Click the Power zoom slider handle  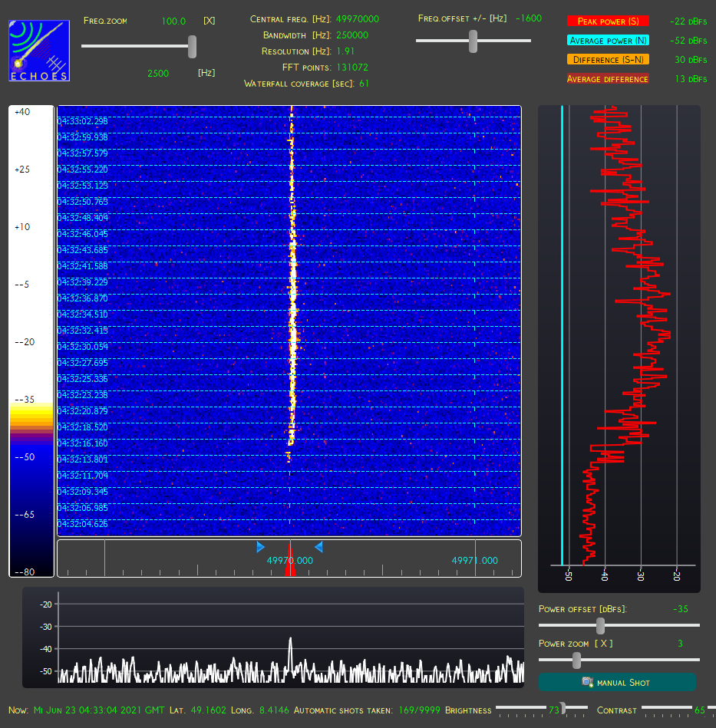coord(576,660)
